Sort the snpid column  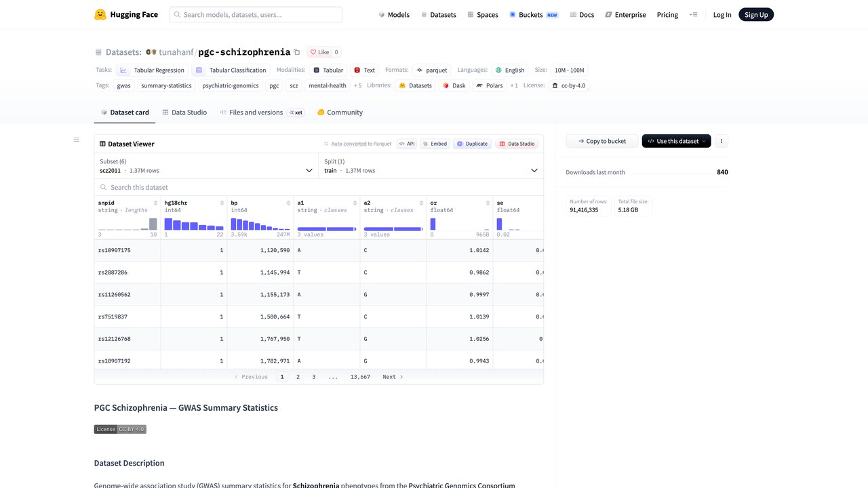[155, 203]
